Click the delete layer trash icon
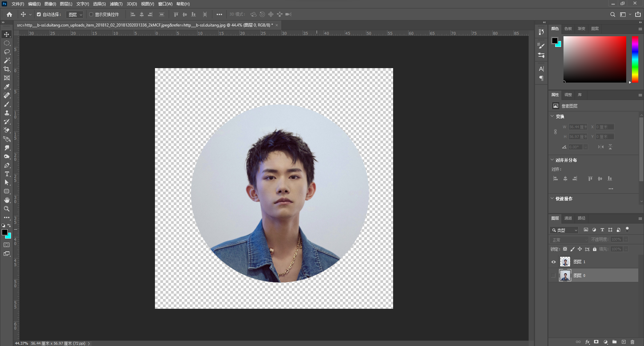The width and height of the screenshot is (644, 346). click(632, 342)
